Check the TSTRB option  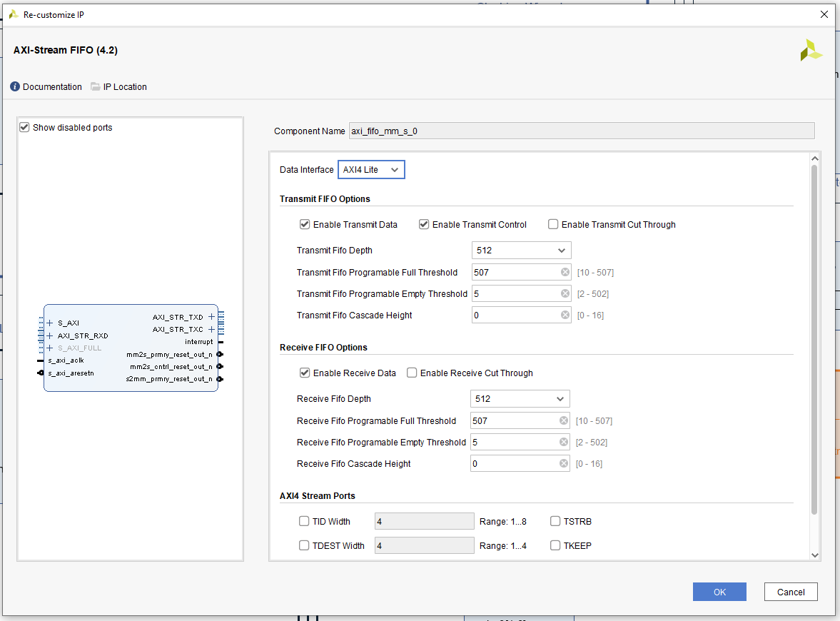(555, 521)
